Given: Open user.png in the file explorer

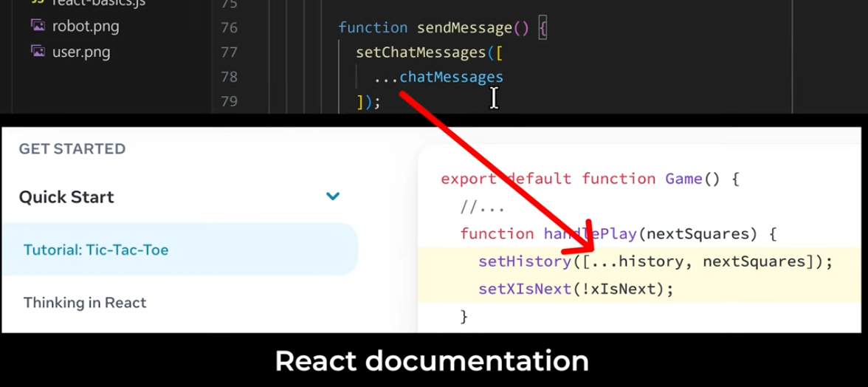Looking at the screenshot, I should (x=81, y=52).
